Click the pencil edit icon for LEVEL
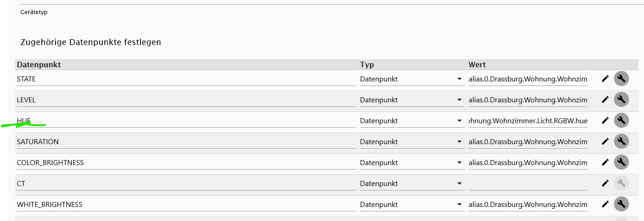This screenshot has height=221, width=644. [605, 100]
